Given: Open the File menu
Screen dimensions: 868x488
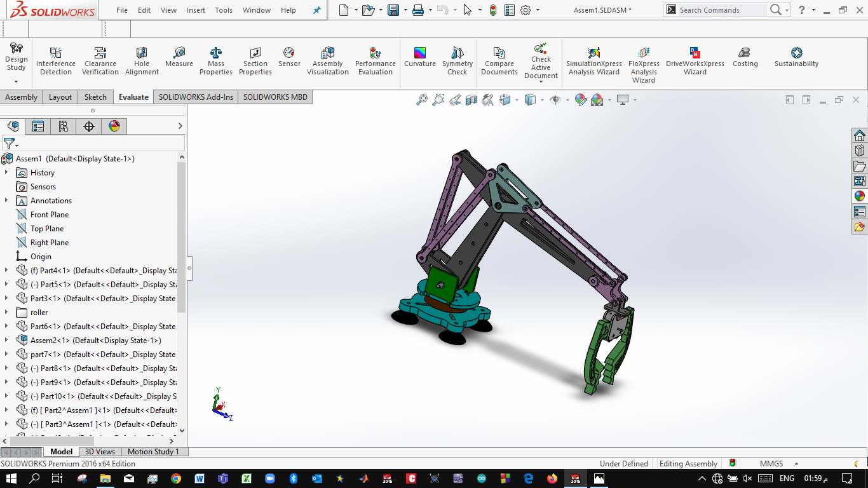Looking at the screenshot, I should [x=122, y=10].
